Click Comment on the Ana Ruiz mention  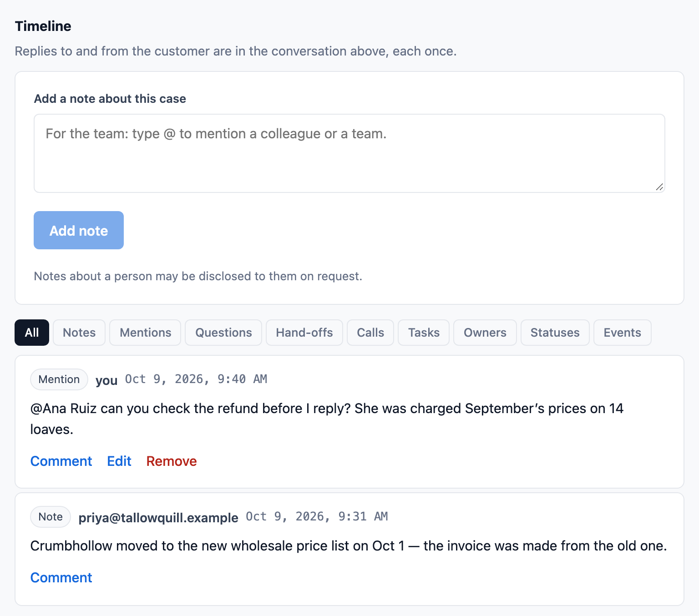click(61, 461)
